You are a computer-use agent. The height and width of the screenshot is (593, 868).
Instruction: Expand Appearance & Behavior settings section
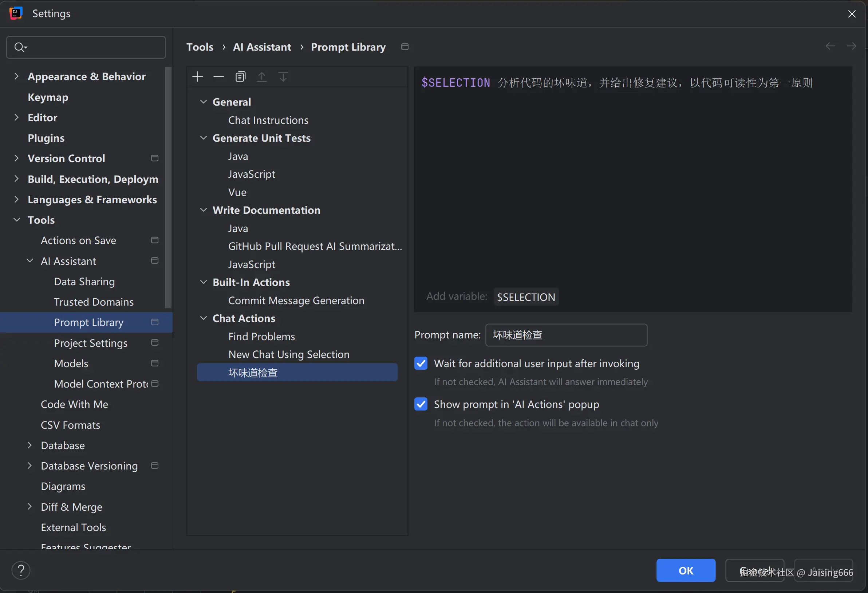point(16,76)
